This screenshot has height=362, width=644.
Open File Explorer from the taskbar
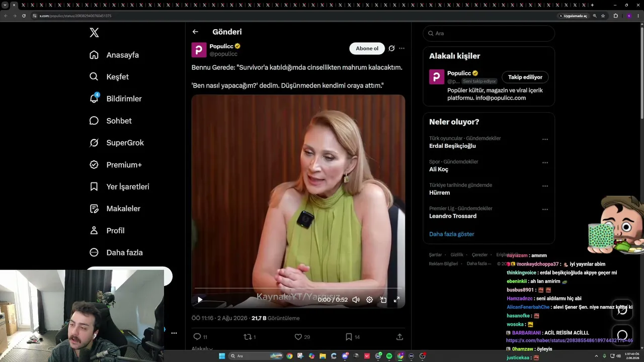click(x=323, y=356)
